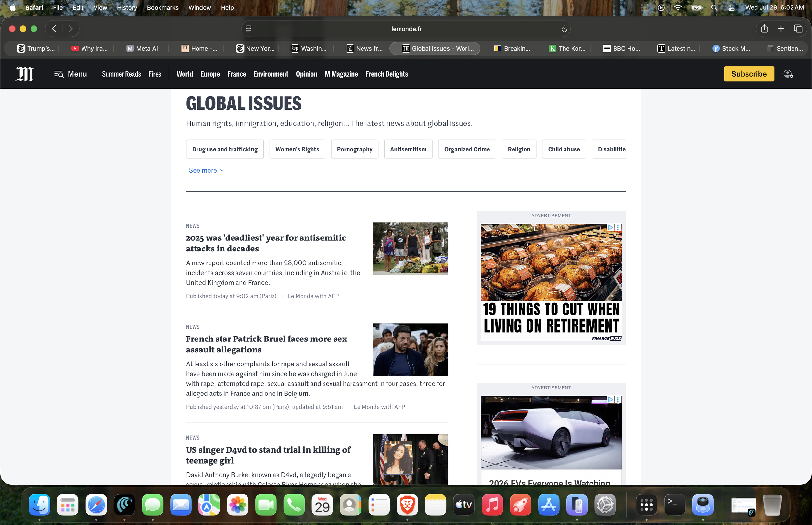Viewport: 812px width, 525px height.
Task: Open App Store from the dock
Action: (549, 505)
